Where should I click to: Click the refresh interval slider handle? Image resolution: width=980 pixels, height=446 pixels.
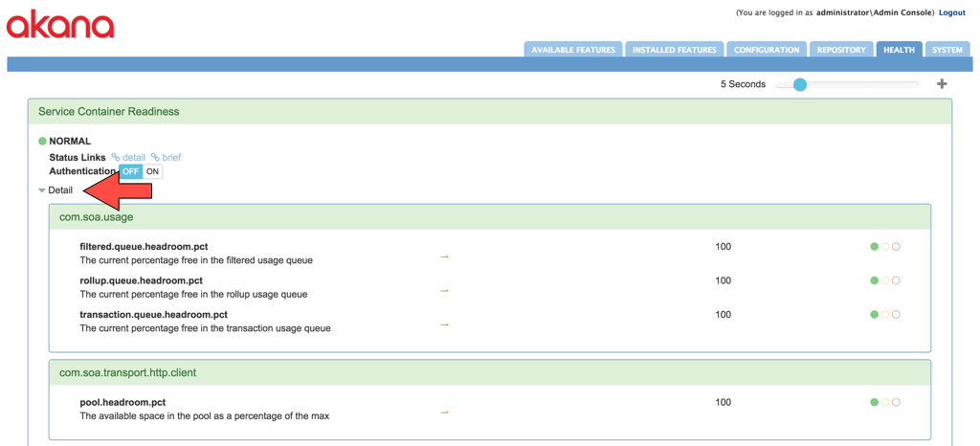click(799, 84)
